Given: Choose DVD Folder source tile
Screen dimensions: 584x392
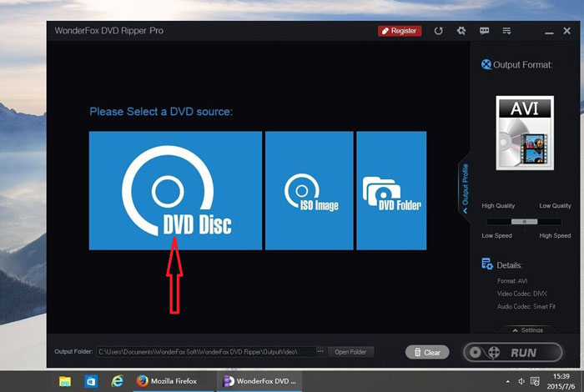Looking at the screenshot, I should 391,190.
